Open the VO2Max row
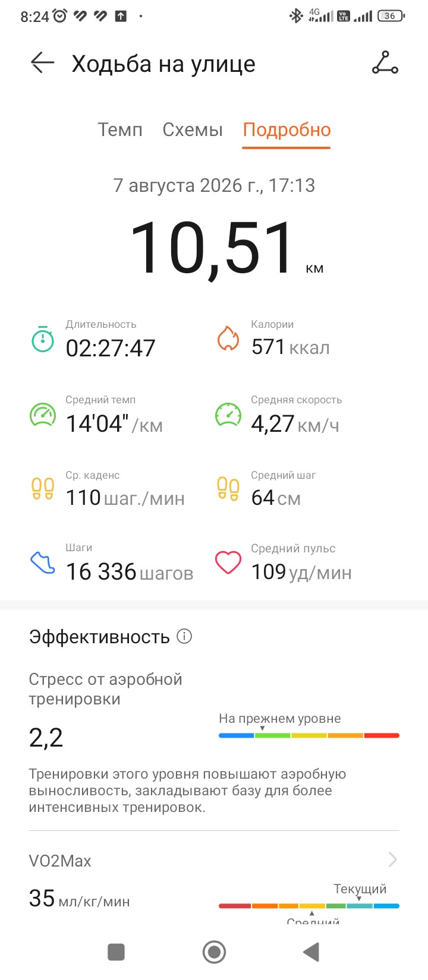This screenshot has height=980, width=428. point(214,860)
